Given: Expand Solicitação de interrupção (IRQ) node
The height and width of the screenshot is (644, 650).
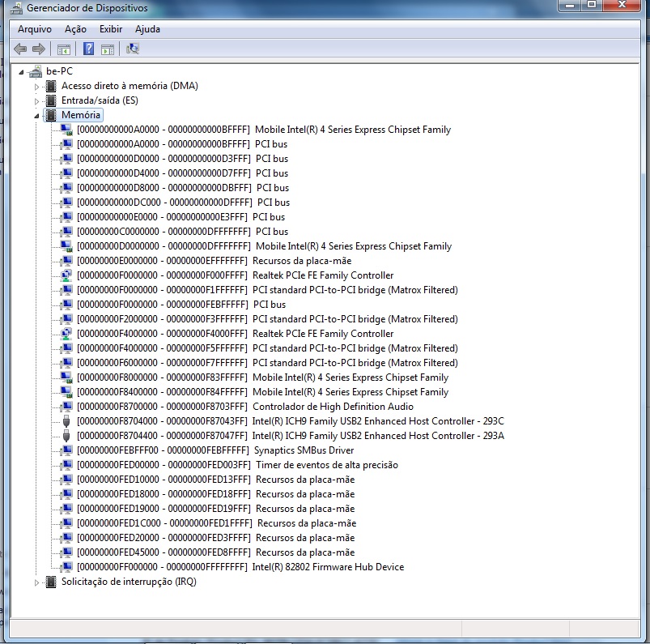Looking at the screenshot, I should [36, 582].
